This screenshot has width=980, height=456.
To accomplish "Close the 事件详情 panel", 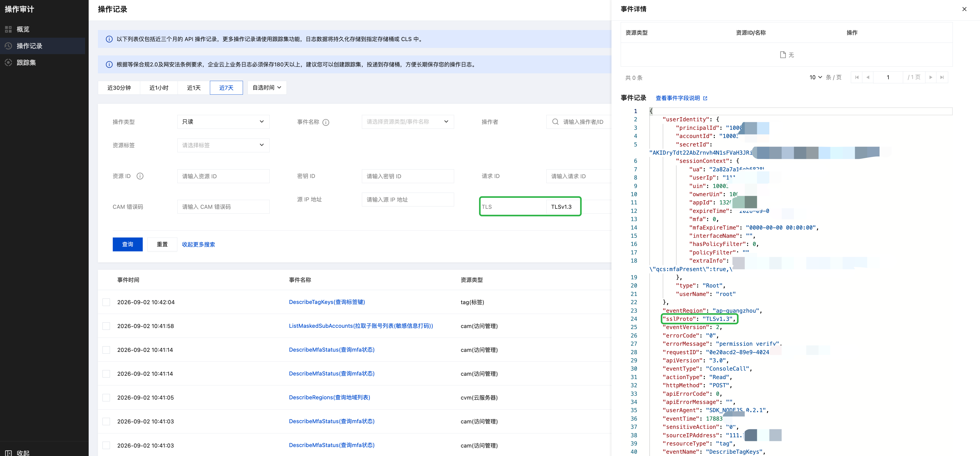I will (964, 9).
